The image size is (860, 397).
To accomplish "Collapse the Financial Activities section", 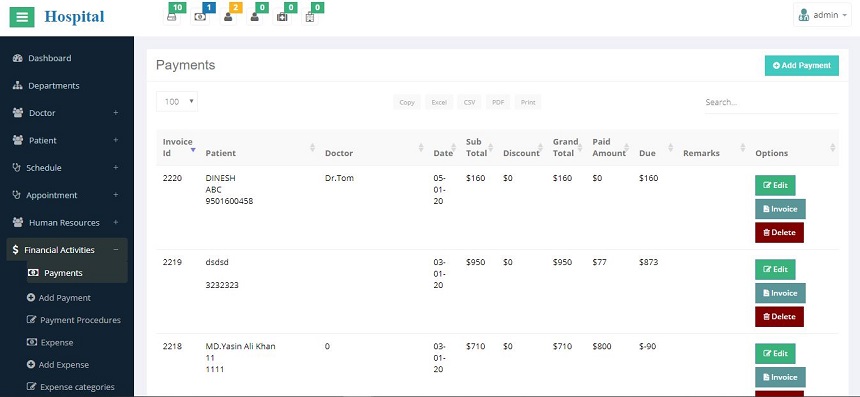I will tap(116, 249).
